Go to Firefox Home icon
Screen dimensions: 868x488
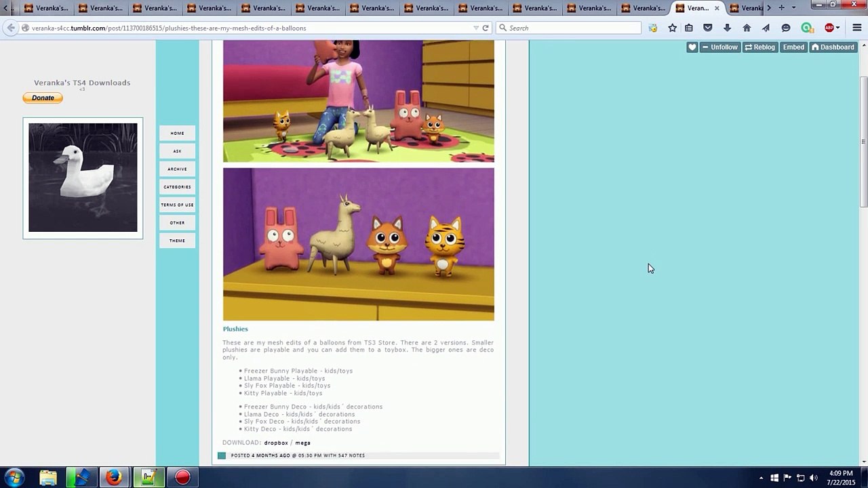click(747, 28)
